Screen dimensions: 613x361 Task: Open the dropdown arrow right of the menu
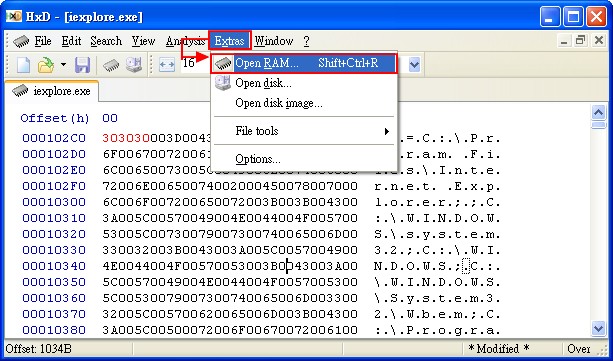414,65
